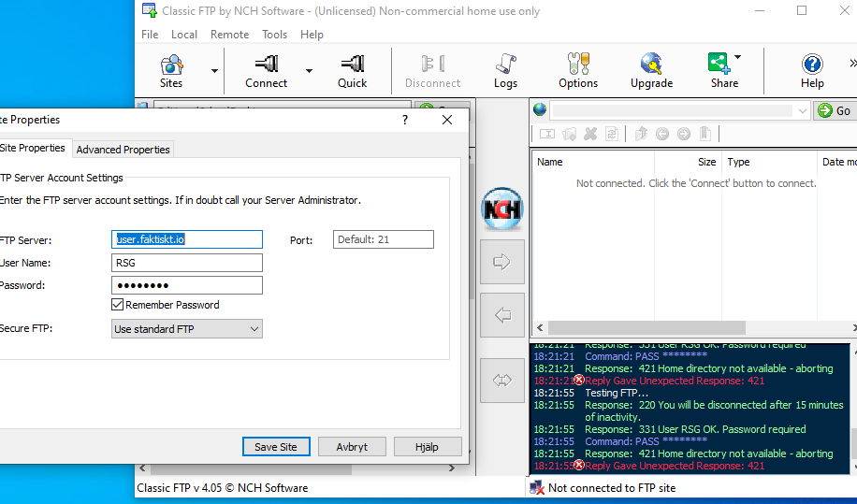Image resolution: width=857 pixels, height=504 pixels.
Task: Sort remote list by Type column
Action: click(769, 162)
